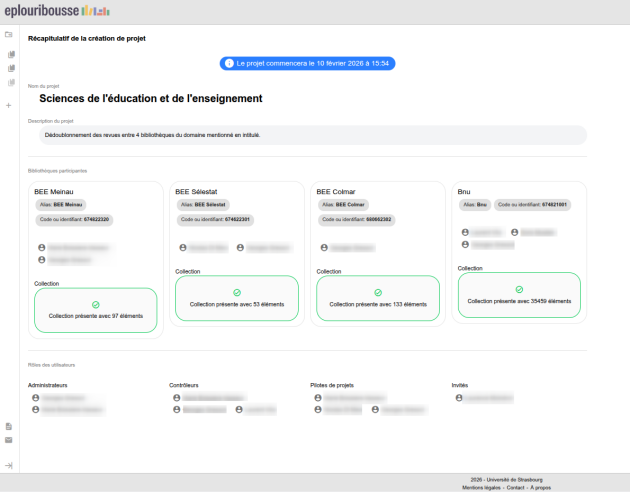This screenshot has width=630, height=492.
Task: Click the Bnu collection check icon
Action: click(519, 288)
